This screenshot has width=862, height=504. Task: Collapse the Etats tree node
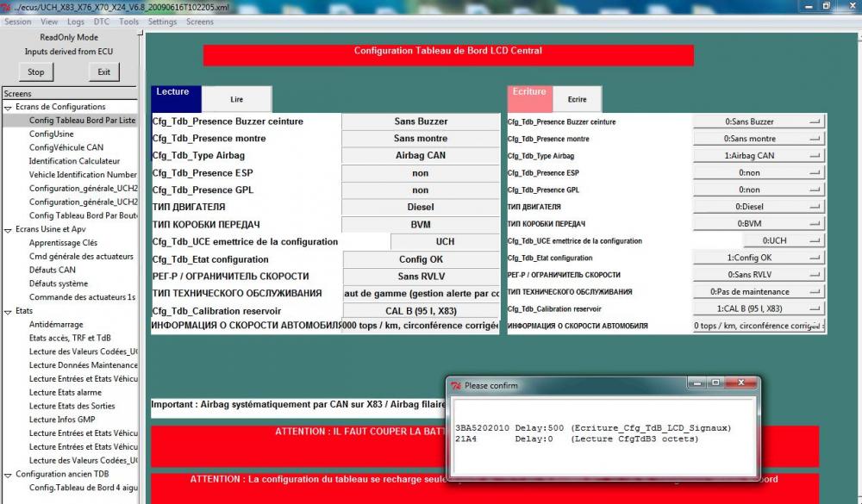pyautogui.click(x=8, y=312)
